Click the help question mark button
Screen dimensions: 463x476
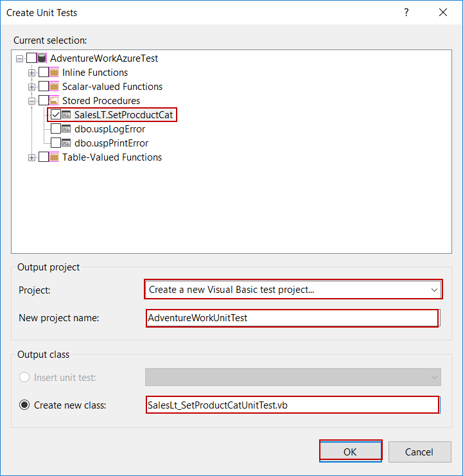click(x=406, y=12)
